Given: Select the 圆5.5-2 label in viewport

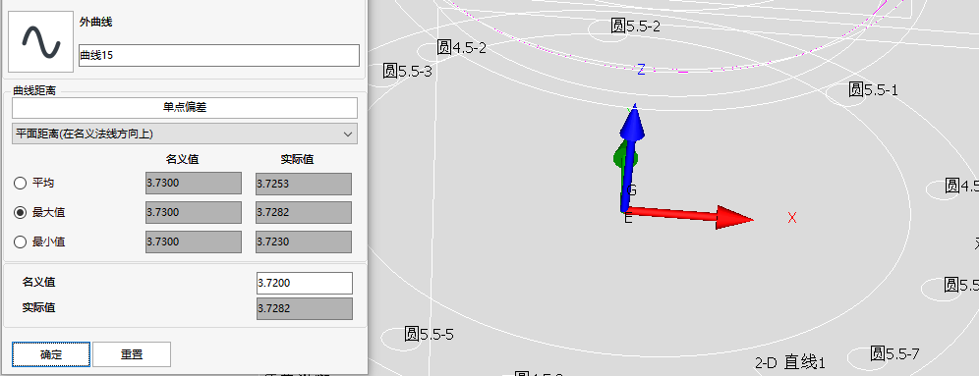Looking at the screenshot, I should point(635,26).
